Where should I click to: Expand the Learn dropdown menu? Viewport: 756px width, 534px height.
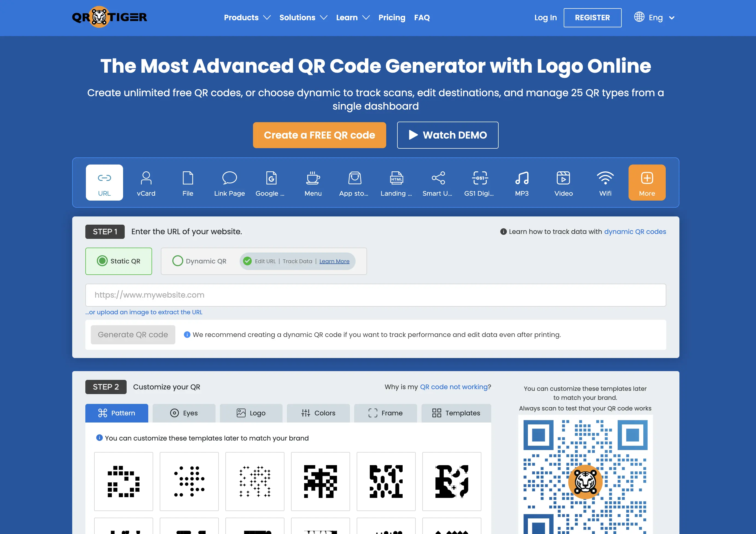[353, 18]
